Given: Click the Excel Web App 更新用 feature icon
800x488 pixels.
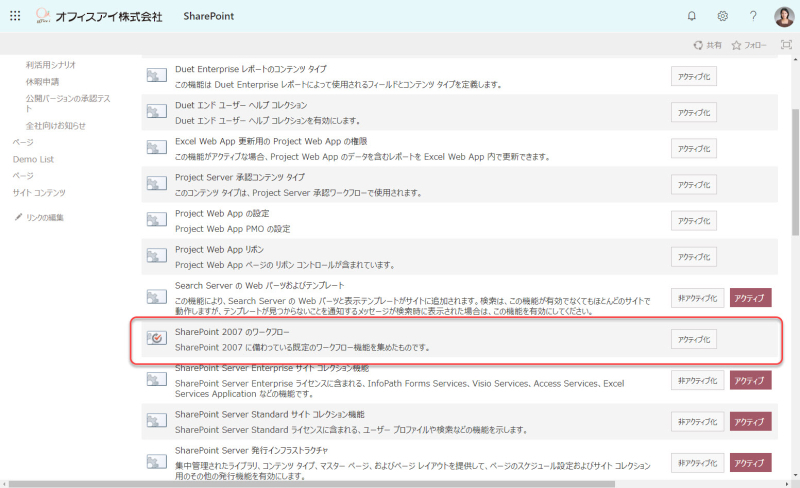Looking at the screenshot, I should [x=157, y=148].
